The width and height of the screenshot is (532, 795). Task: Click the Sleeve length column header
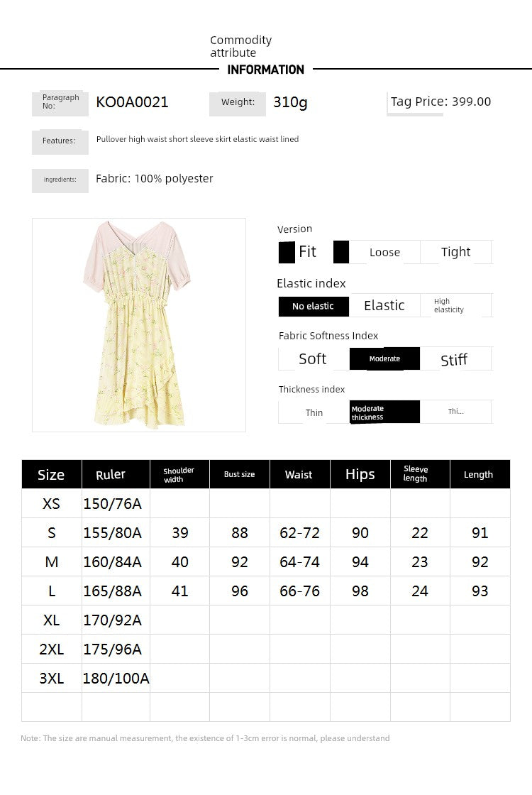coord(419,475)
